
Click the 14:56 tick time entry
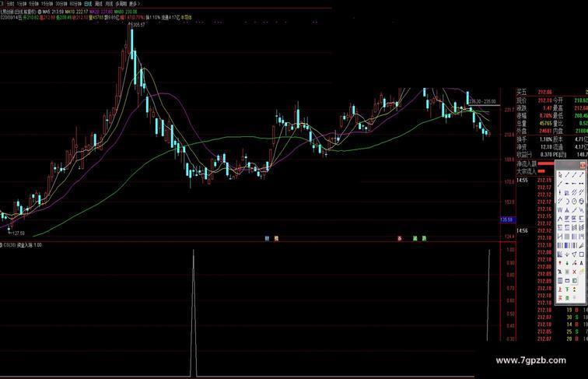click(x=522, y=231)
